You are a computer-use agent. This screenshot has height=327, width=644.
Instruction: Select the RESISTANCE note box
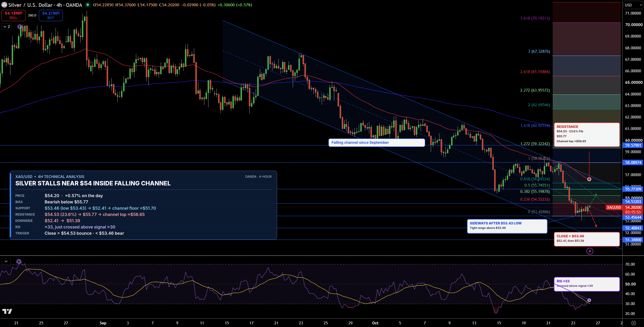tap(586, 135)
